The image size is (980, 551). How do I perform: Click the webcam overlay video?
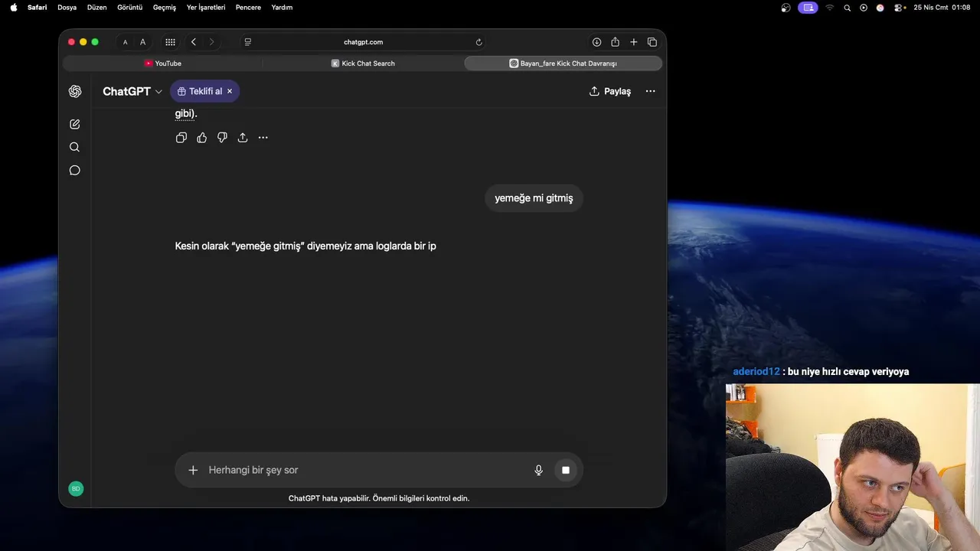[852, 467]
